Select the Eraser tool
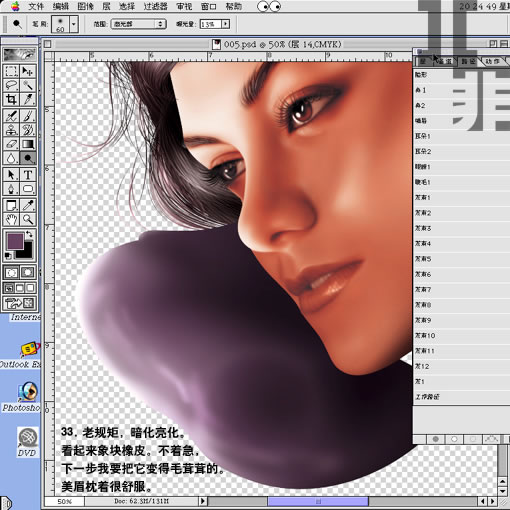 11,144
